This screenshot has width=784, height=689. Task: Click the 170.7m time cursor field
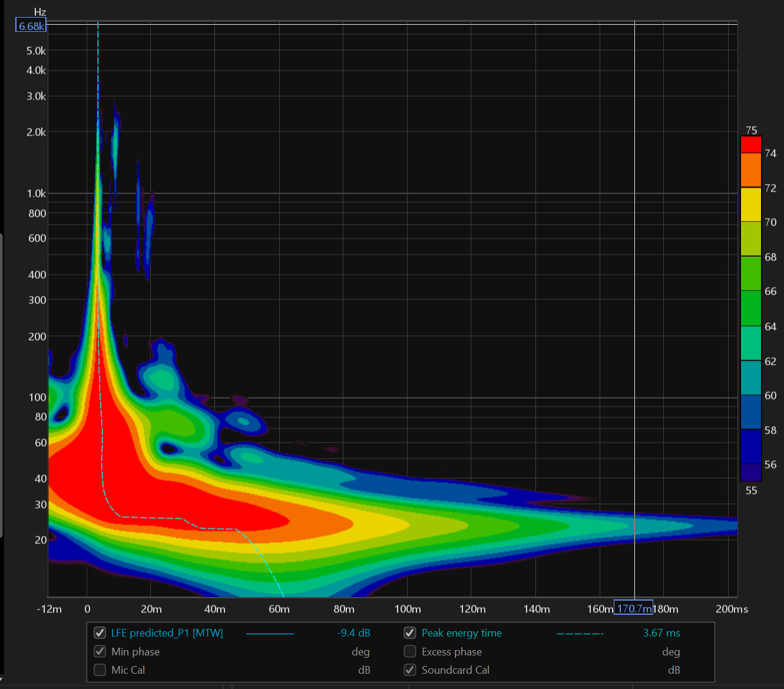(x=633, y=608)
